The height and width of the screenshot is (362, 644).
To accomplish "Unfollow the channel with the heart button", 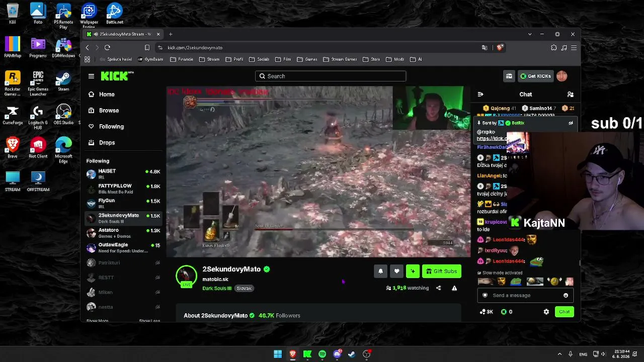I will pos(396,271).
